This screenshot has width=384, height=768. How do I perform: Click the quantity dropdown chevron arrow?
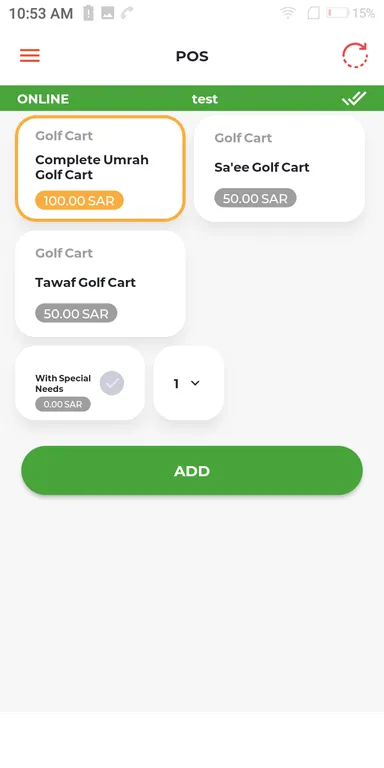[x=195, y=383]
